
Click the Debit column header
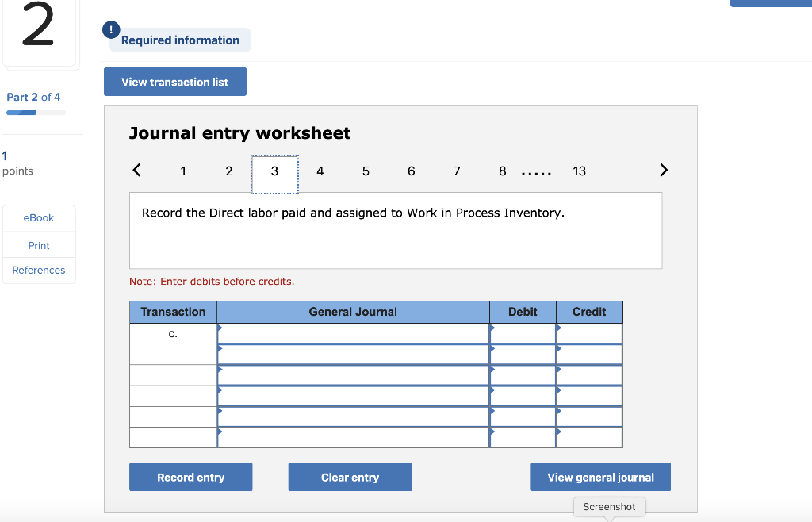click(523, 312)
